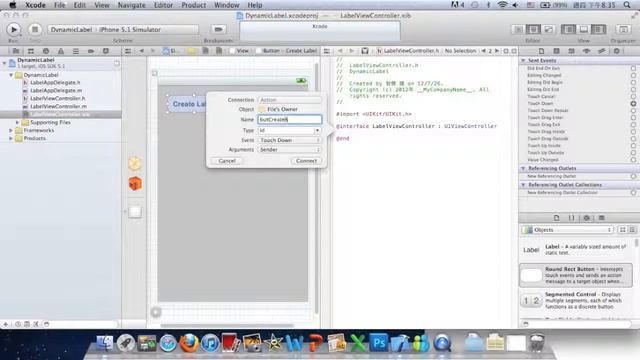Image resolution: width=640 pixels, height=360 pixels.
Task: Switch library to icon grid view
Action: pyautogui.click(x=623, y=230)
